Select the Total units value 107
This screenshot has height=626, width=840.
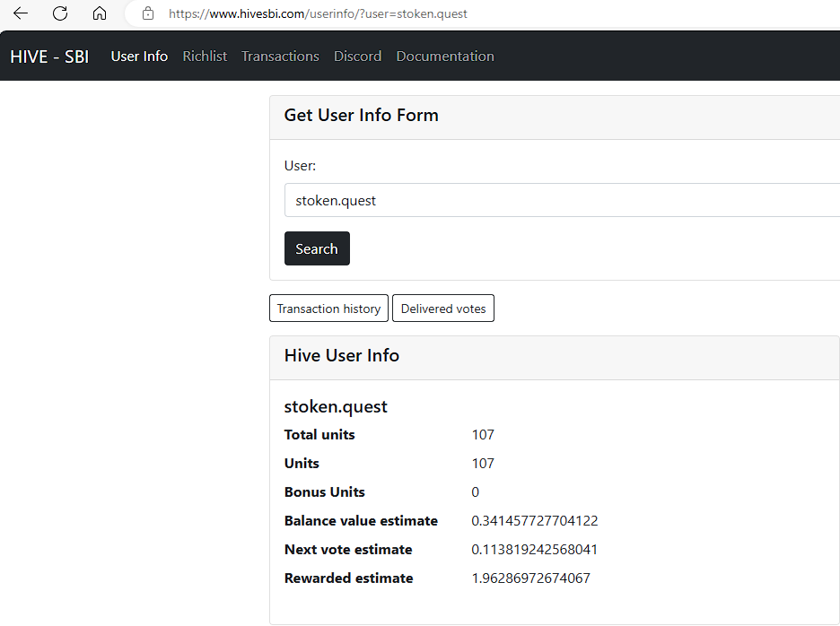(483, 435)
